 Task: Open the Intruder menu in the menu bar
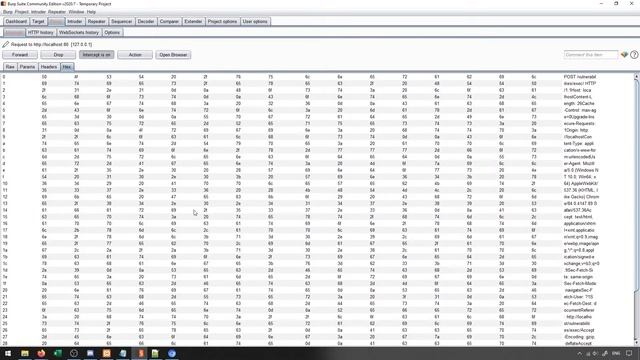point(38,12)
